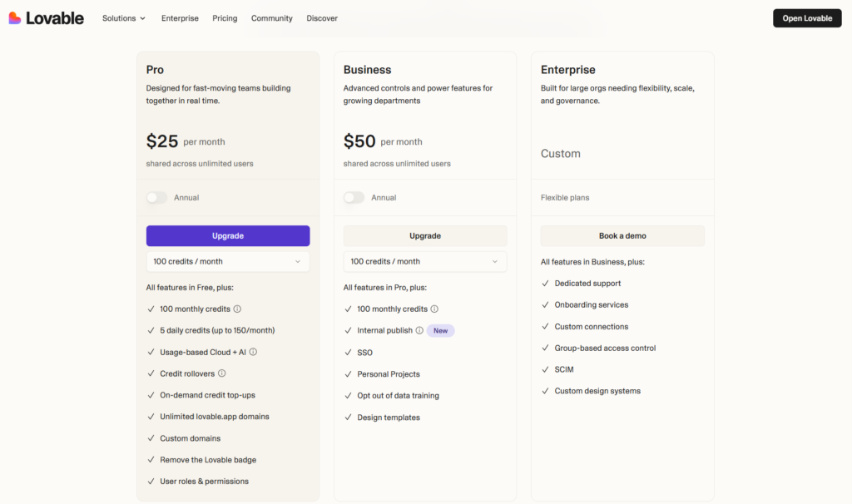Open the Discover section

pyautogui.click(x=322, y=17)
